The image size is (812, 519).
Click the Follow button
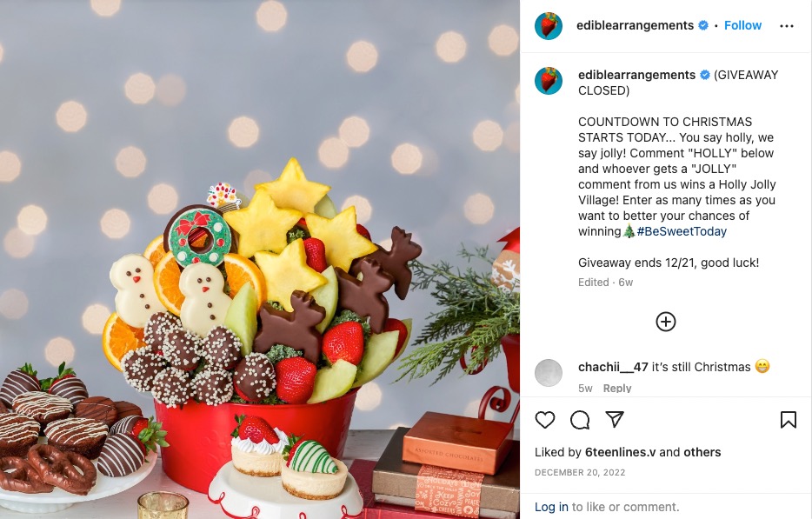click(742, 25)
